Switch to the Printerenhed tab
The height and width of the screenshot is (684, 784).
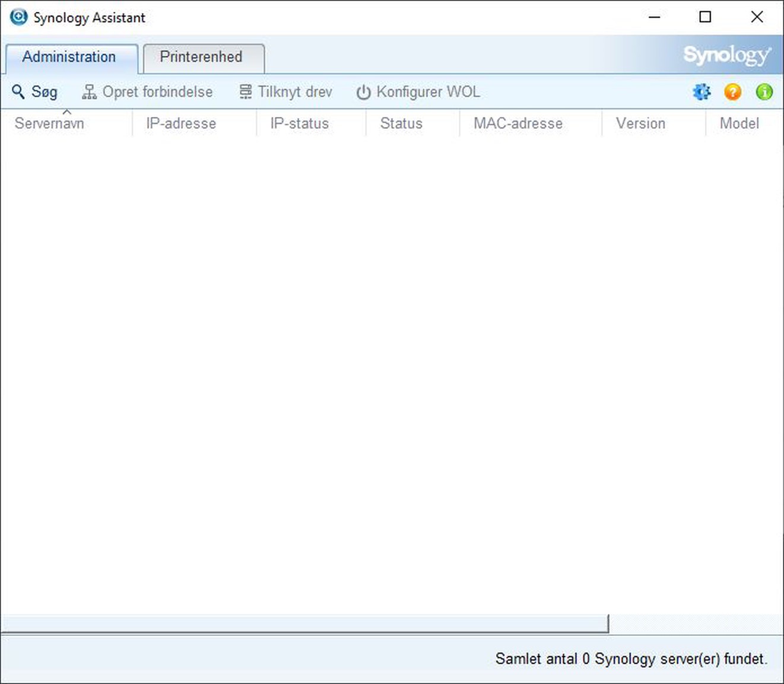pos(204,58)
